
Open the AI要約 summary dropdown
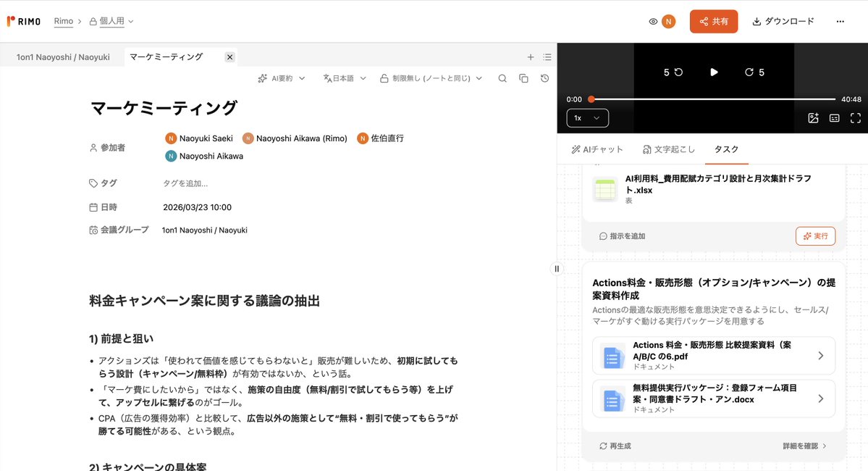point(282,78)
